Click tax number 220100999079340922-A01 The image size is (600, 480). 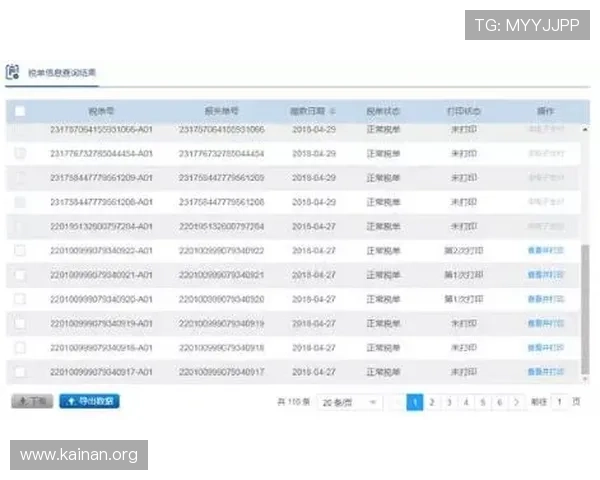pyautogui.click(x=101, y=251)
